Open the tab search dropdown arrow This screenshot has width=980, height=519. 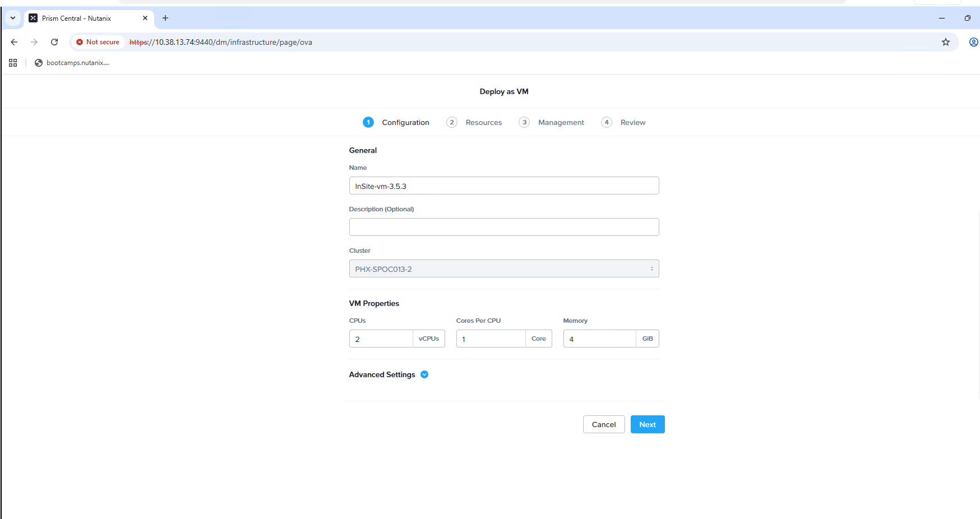click(13, 18)
